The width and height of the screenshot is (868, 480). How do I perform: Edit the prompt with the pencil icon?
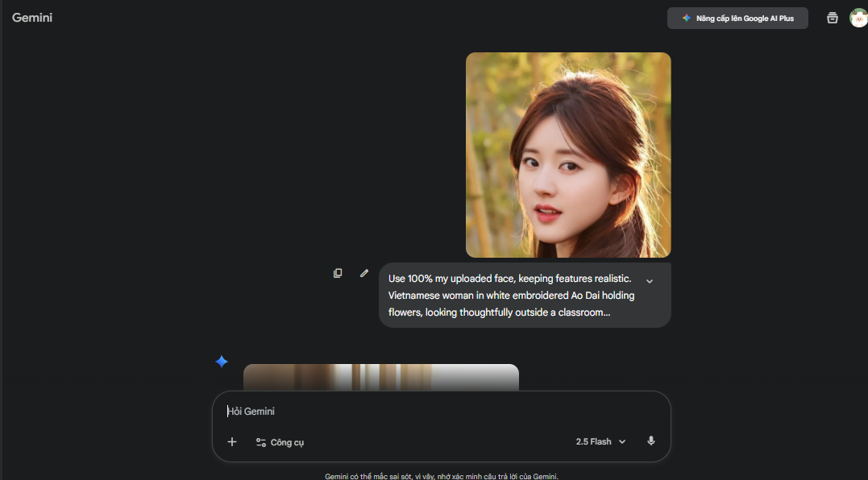(x=363, y=273)
